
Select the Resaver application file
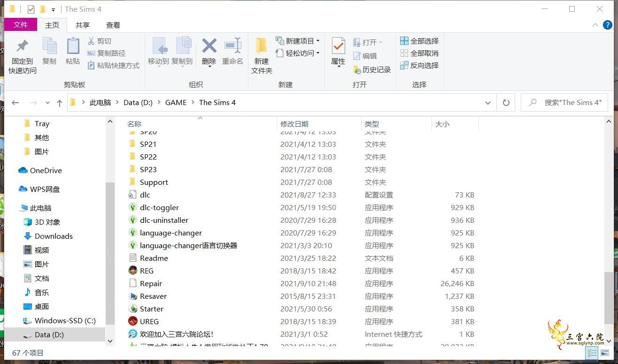click(153, 296)
